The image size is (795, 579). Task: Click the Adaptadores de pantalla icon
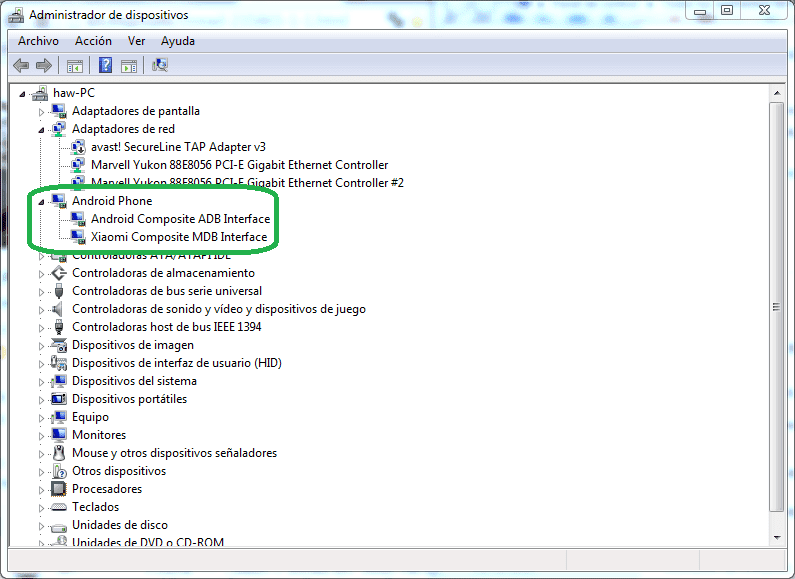pyautogui.click(x=59, y=111)
